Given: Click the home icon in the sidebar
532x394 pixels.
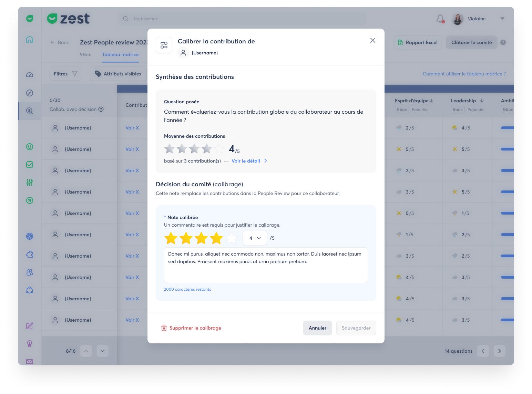Looking at the screenshot, I should point(30,39).
